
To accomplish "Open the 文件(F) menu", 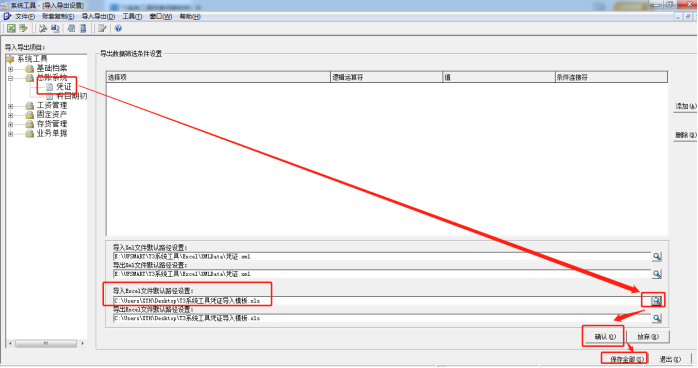I will [x=25, y=16].
